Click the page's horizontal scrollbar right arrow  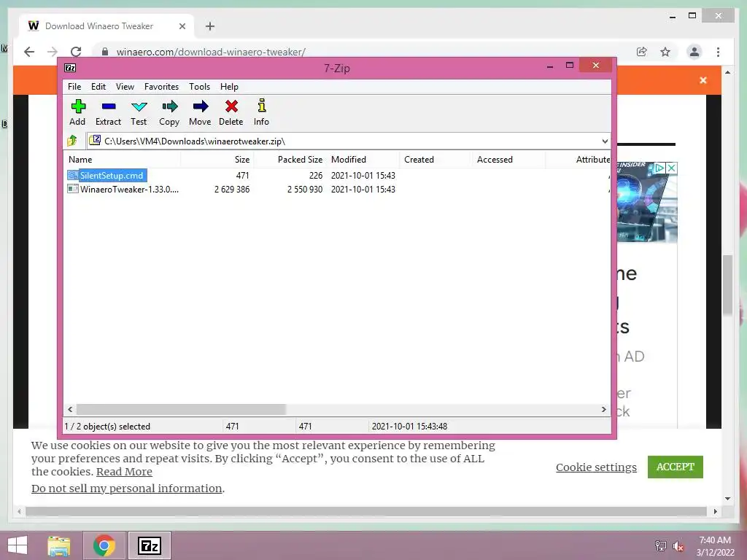715,511
